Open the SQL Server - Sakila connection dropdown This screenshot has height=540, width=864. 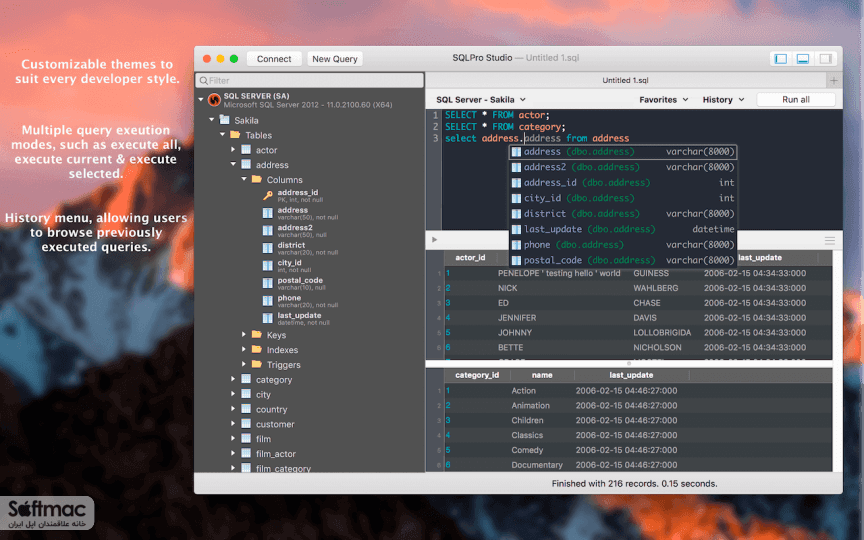tap(481, 100)
